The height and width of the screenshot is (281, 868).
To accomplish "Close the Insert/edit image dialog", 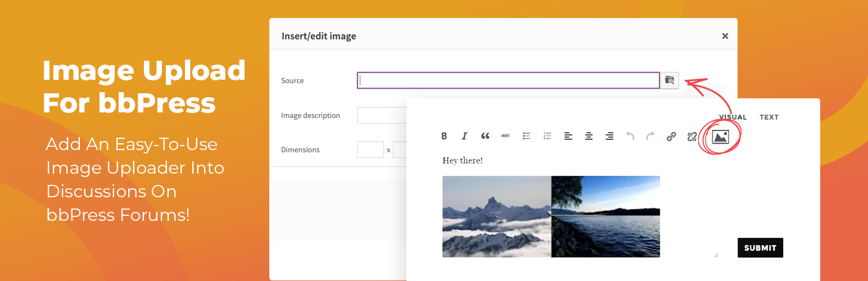I will coord(725,36).
